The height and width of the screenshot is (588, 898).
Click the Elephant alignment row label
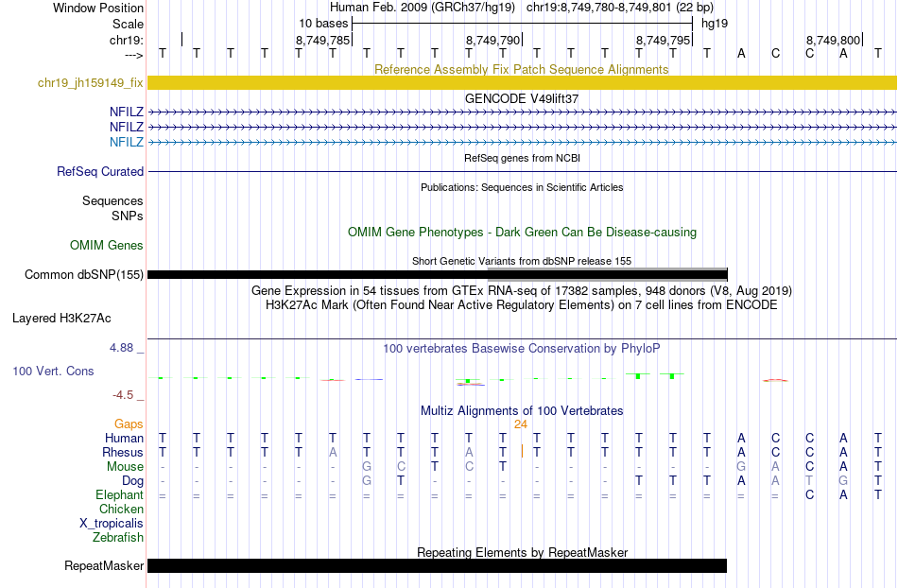(x=119, y=494)
